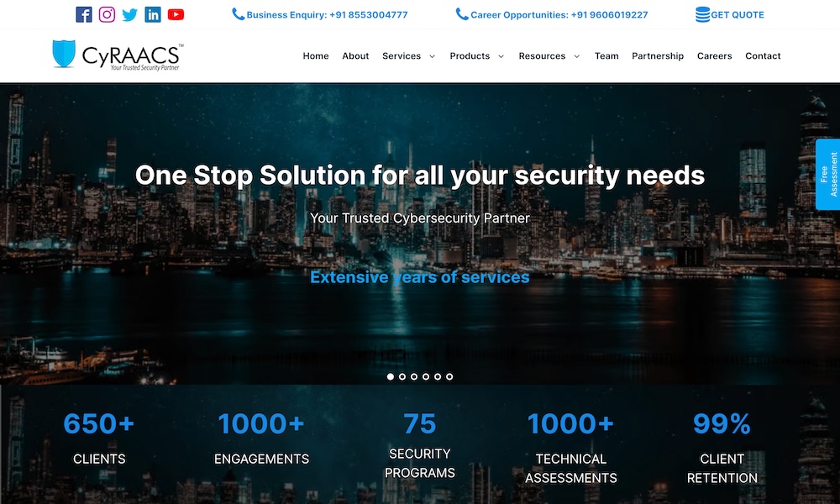The width and height of the screenshot is (840, 504).
Task: Expand the Resources dropdown arrow
Action: (577, 56)
